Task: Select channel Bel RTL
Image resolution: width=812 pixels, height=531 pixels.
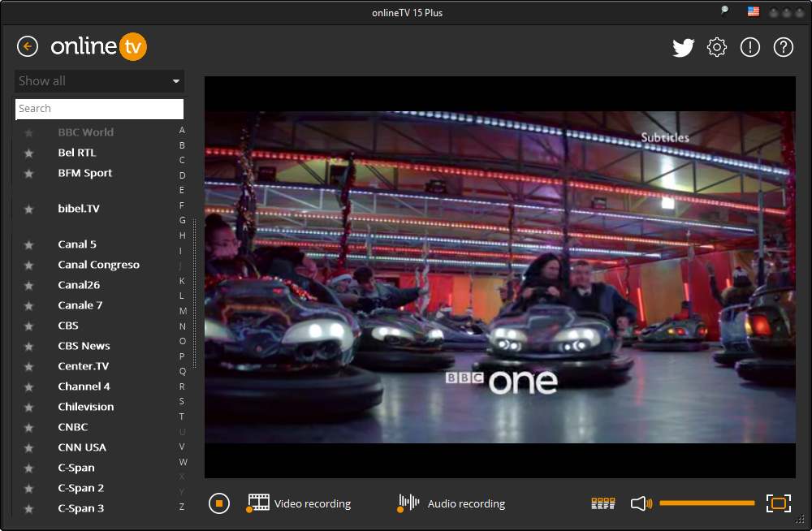Action: pos(76,153)
